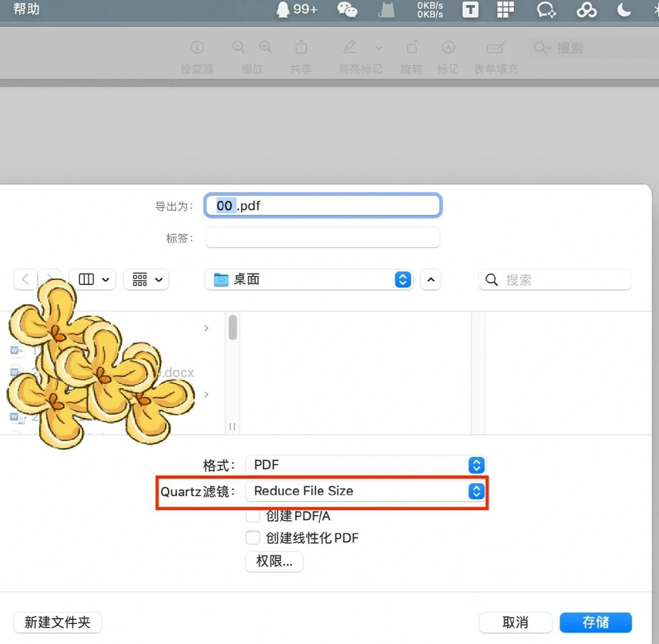Click the 00.pdf export name field
The image size is (659, 644).
323,205
